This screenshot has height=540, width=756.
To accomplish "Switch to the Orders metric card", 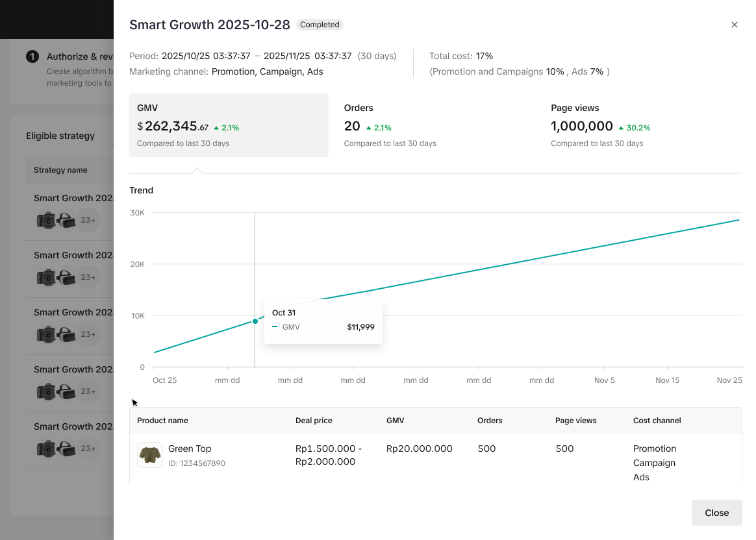I will coord(435,125).
